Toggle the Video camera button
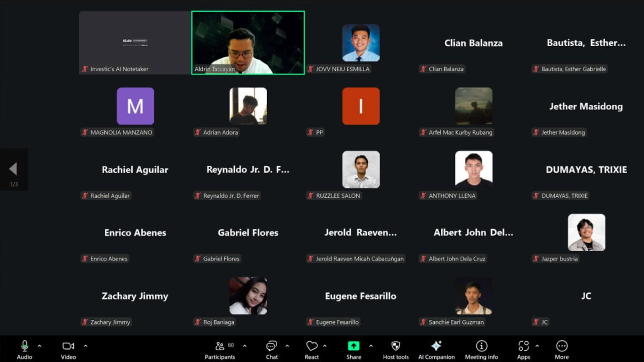644x362 pixels. [x=68, y=346]
